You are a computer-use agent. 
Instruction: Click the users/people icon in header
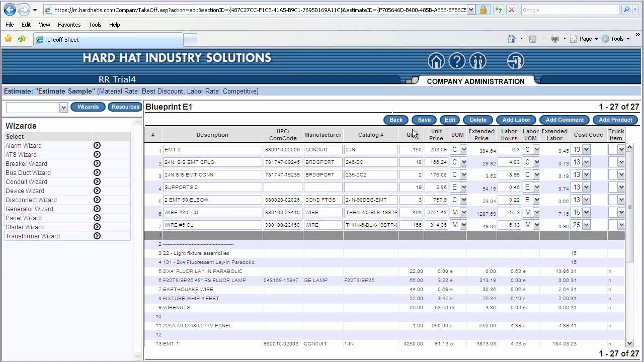point(477,61)
